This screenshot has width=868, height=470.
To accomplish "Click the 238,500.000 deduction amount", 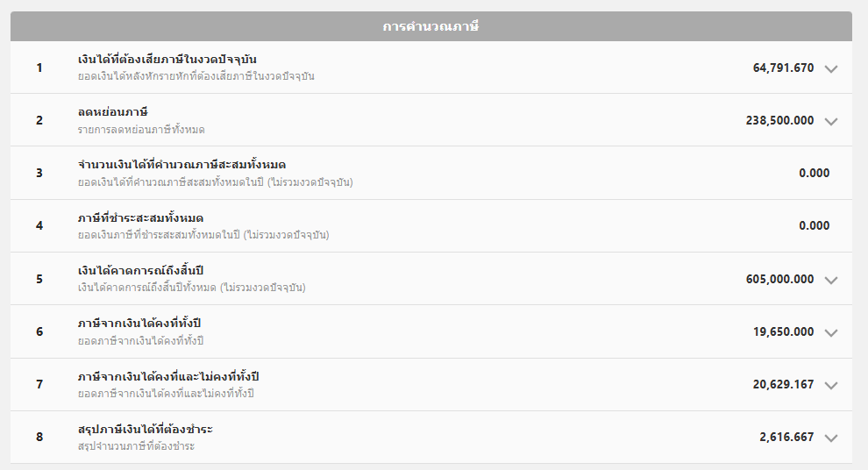I will tap(779, 121).
